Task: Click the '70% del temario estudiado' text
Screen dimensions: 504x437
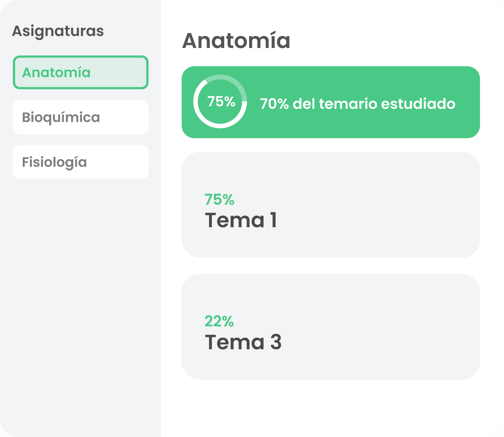Action: pyautogui.click(x=357, y=104)
